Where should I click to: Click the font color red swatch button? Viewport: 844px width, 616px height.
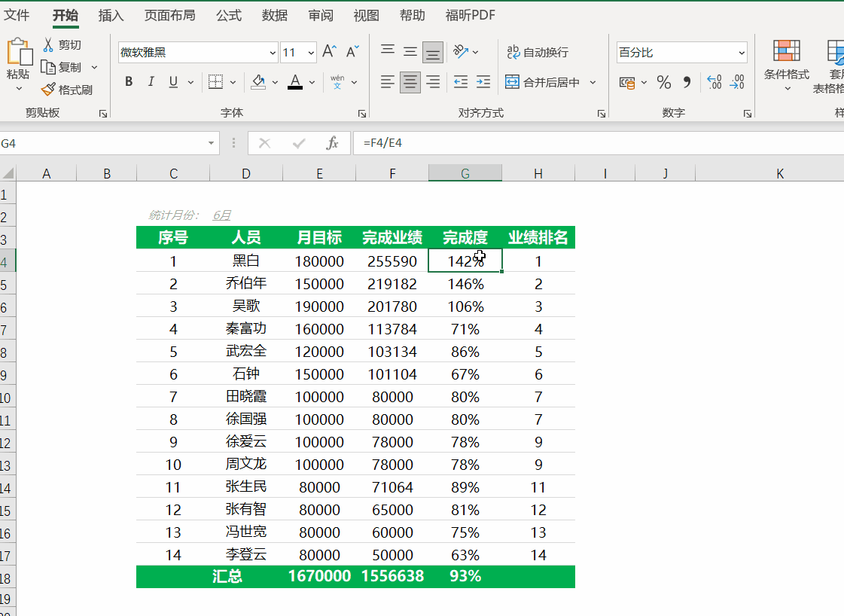point(294,82)
